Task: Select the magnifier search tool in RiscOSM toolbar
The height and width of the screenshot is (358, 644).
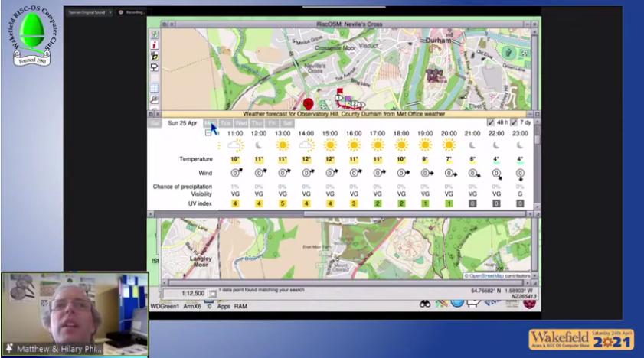Action: (155, 99)
